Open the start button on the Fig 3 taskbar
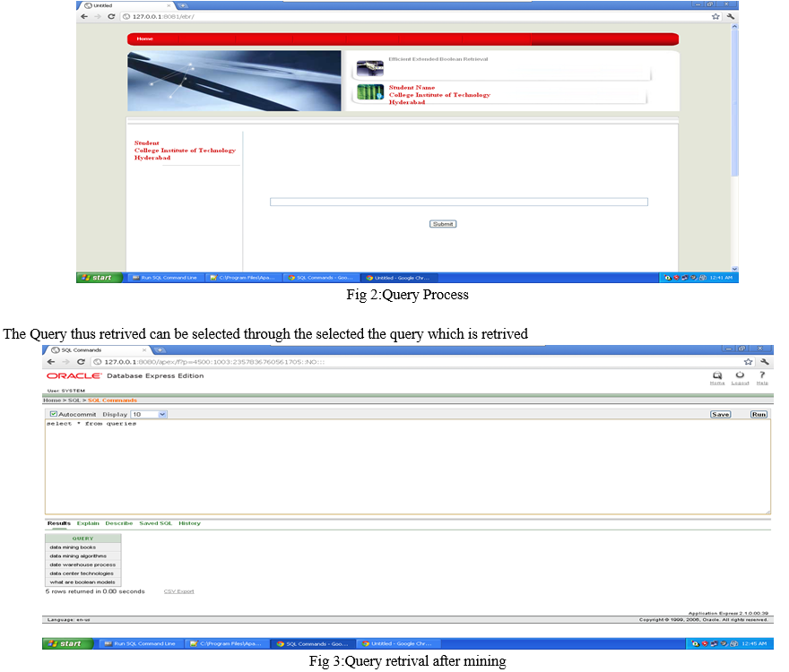789x672 pixels. pos(68,643)
